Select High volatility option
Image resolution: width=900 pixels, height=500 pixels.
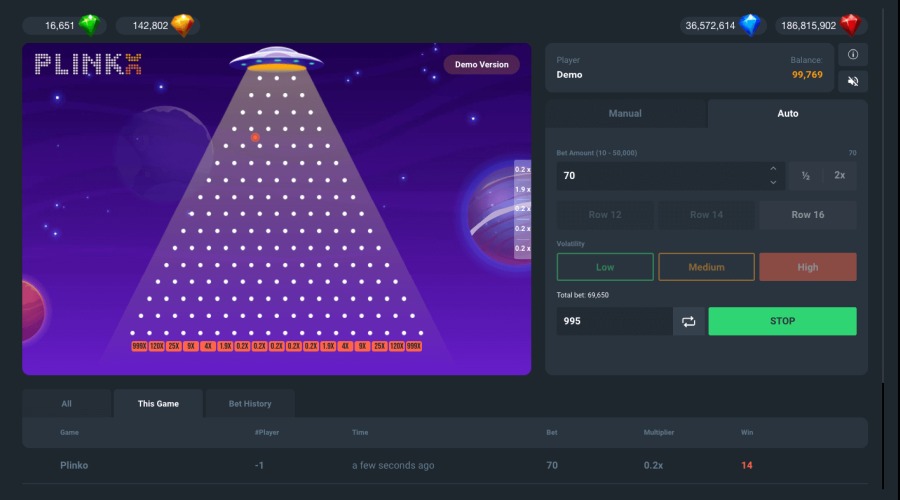808,267
